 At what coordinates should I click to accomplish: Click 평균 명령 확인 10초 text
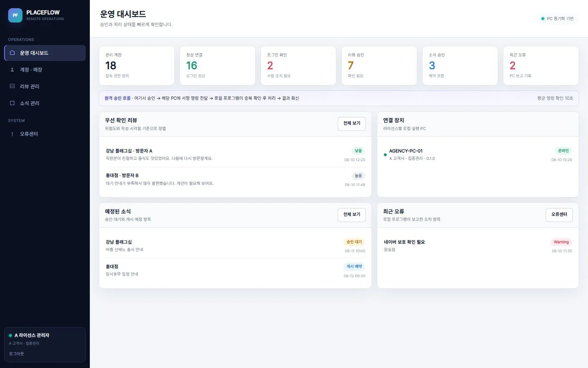555,98
